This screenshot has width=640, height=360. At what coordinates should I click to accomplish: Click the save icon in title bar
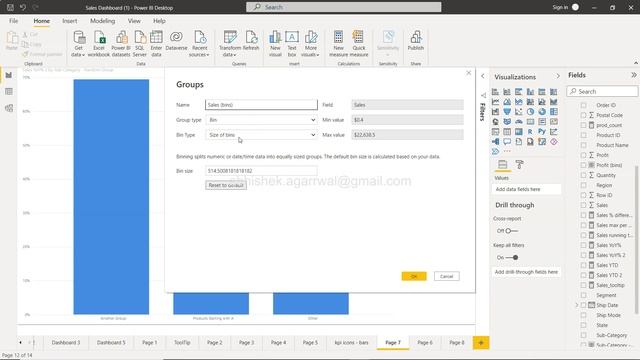(x=10, y=7)
